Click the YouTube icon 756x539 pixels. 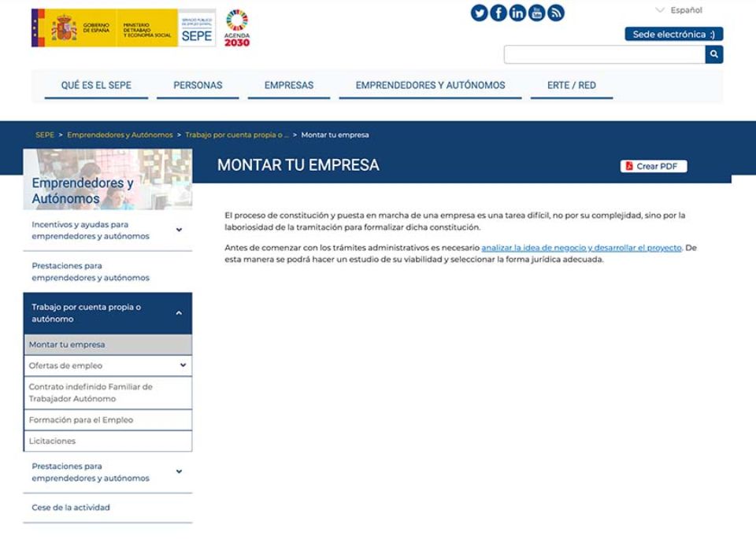point(536,13)
